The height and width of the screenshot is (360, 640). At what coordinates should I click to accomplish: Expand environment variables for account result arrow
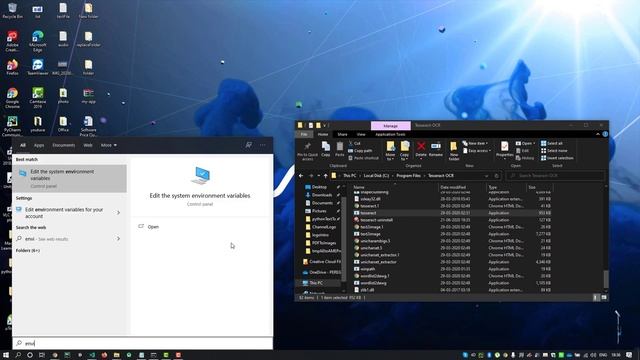pyautogui.click(x=118, y=213)
